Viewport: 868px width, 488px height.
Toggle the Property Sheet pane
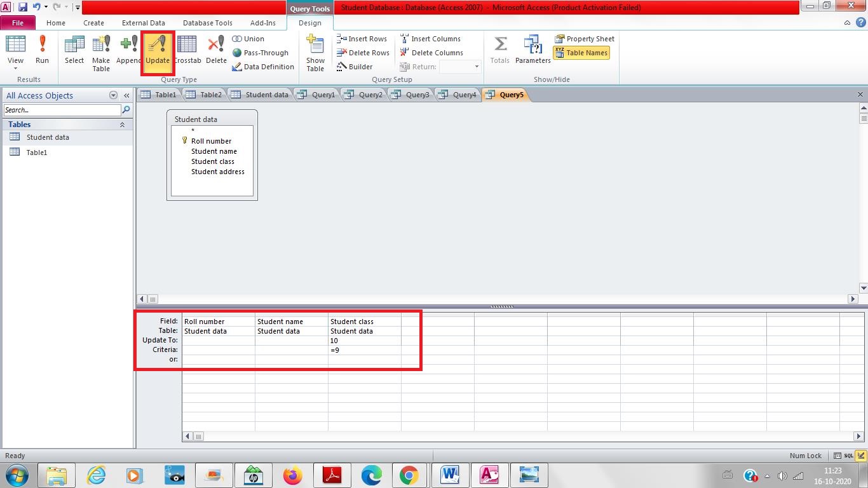585,39
